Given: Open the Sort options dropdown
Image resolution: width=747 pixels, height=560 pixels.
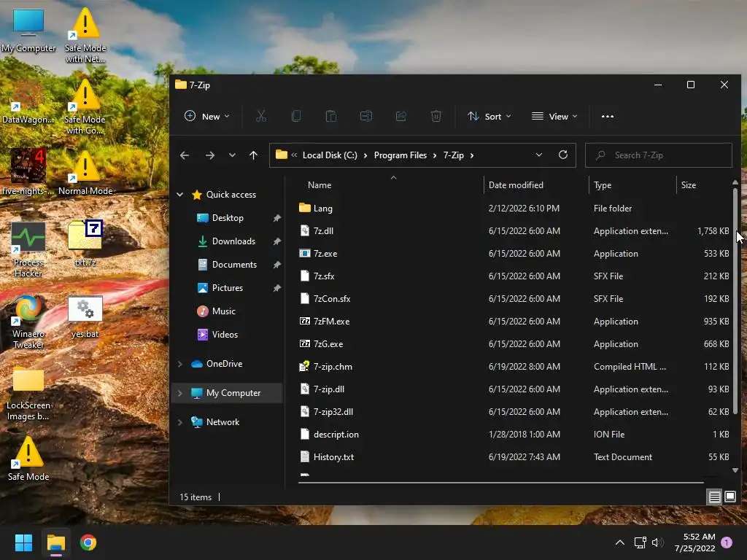Looking at the screenshot, I should pos(489,116).
